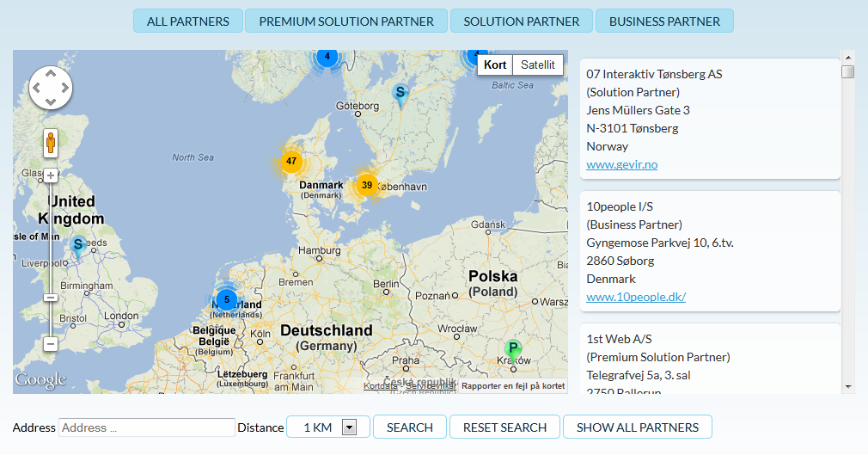
Task: Click the map pan control wheel
Action: click(x=51, y=88)
